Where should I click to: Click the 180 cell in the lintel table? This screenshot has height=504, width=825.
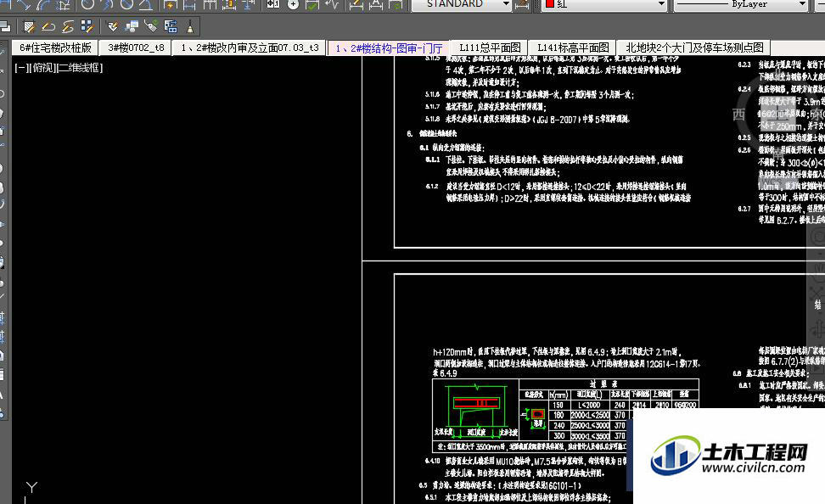tap(558, 416)
